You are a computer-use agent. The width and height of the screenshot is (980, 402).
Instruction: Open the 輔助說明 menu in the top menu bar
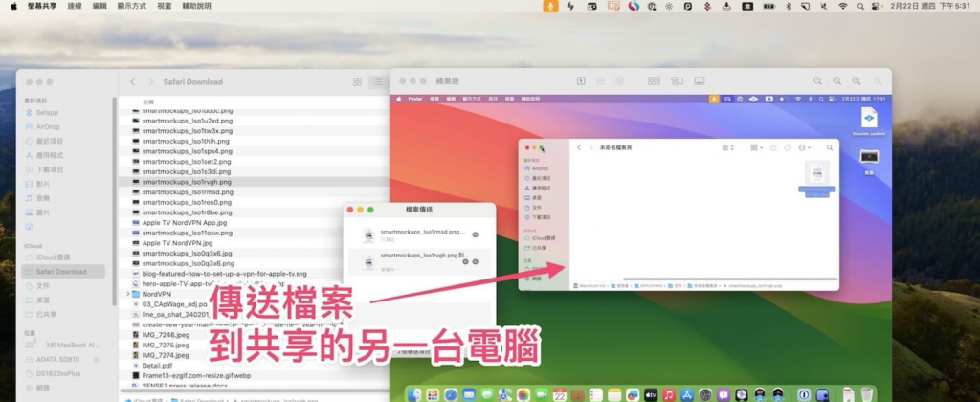197,6
